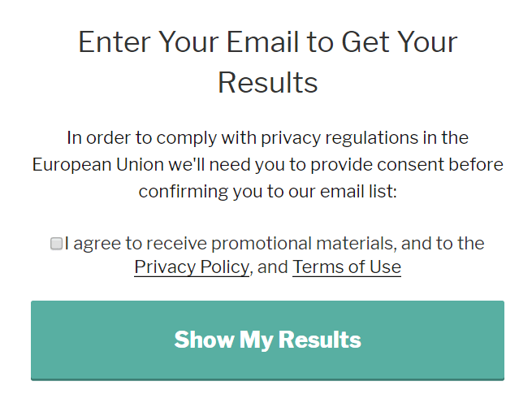Check the promotional materials consent checkbox

[x=56, y=244]
